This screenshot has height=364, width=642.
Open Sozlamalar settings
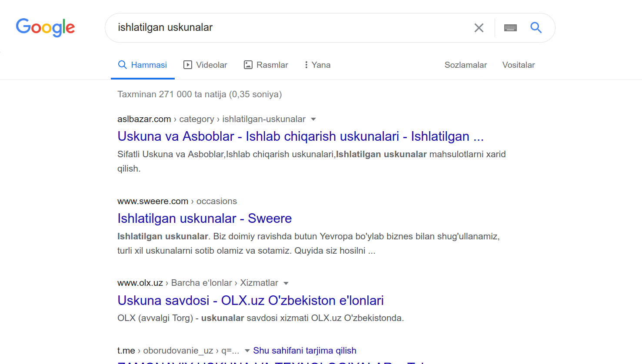coord(466,65)
